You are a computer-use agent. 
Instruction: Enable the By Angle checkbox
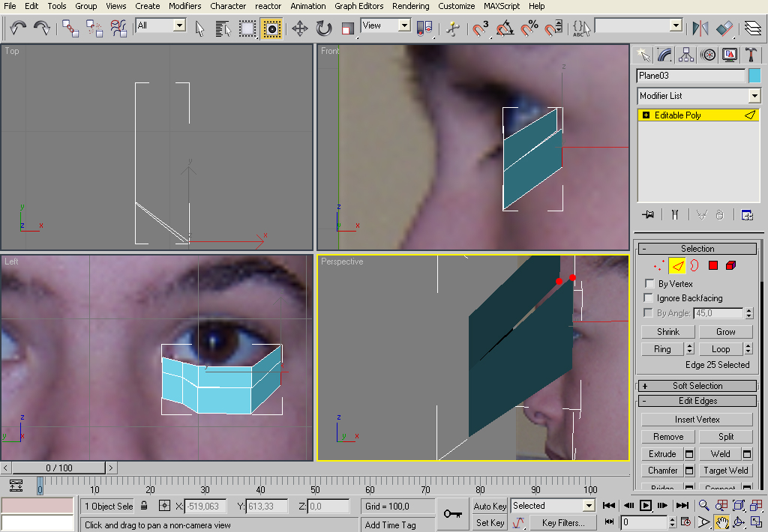point(649,312)
